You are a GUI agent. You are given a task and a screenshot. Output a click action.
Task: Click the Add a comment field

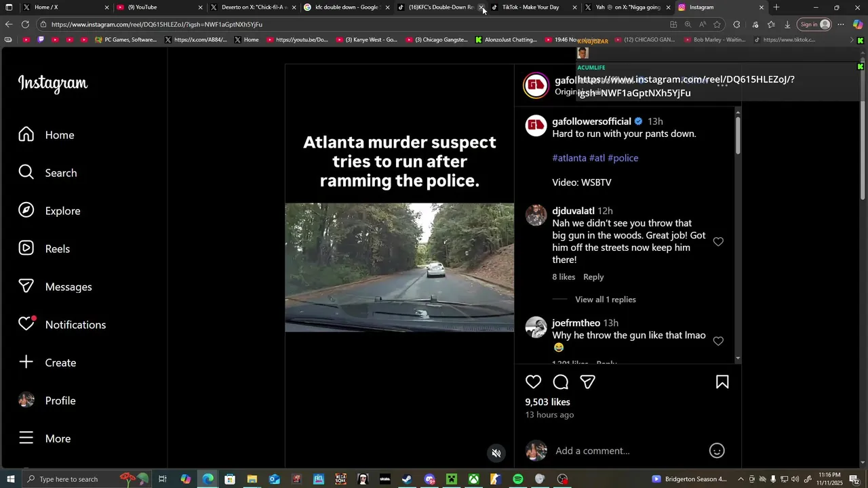click(x=628, y=451)
